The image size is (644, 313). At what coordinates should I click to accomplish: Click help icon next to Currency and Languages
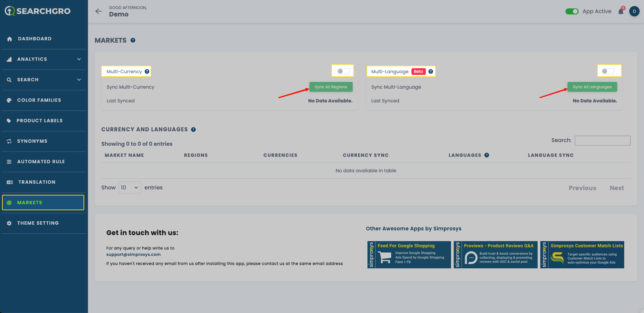point(193,130)
